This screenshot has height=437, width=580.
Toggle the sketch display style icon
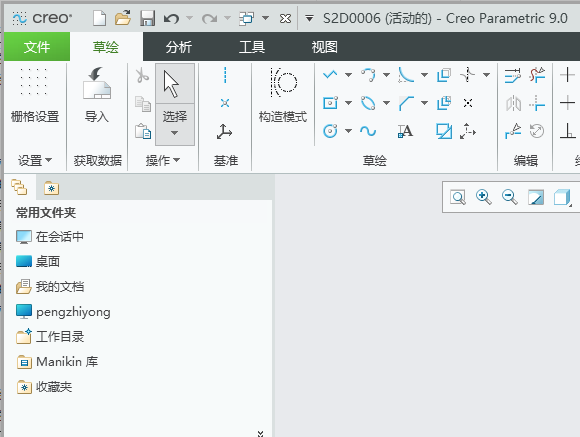tap(562, 197)
